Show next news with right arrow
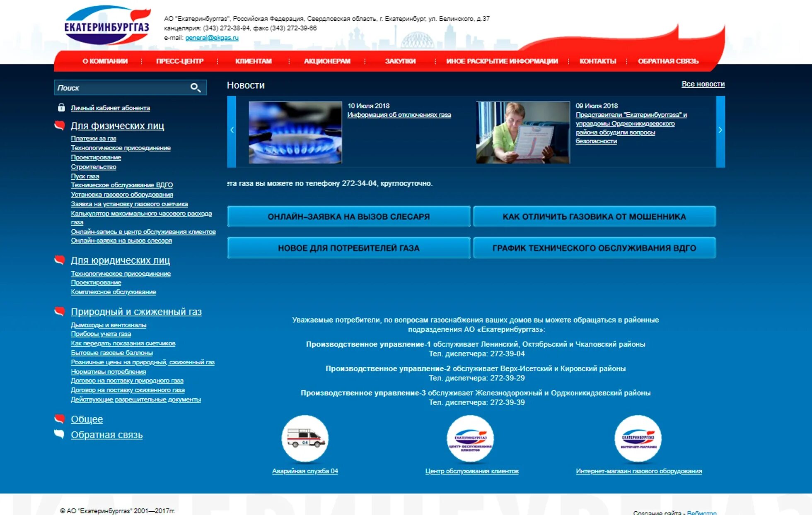 tap(720, 131)
